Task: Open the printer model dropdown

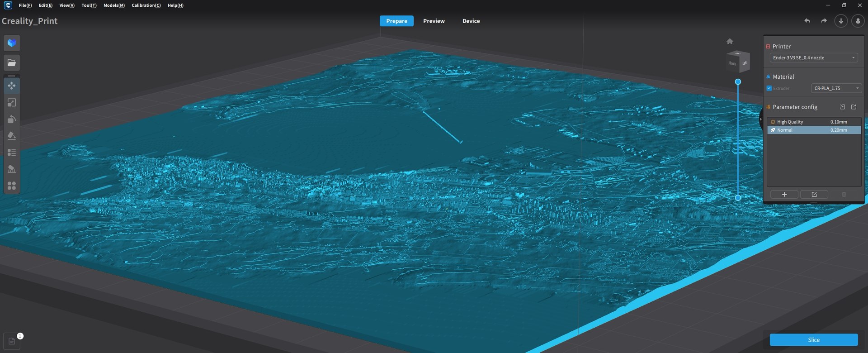Action: [x=814, y=58]
